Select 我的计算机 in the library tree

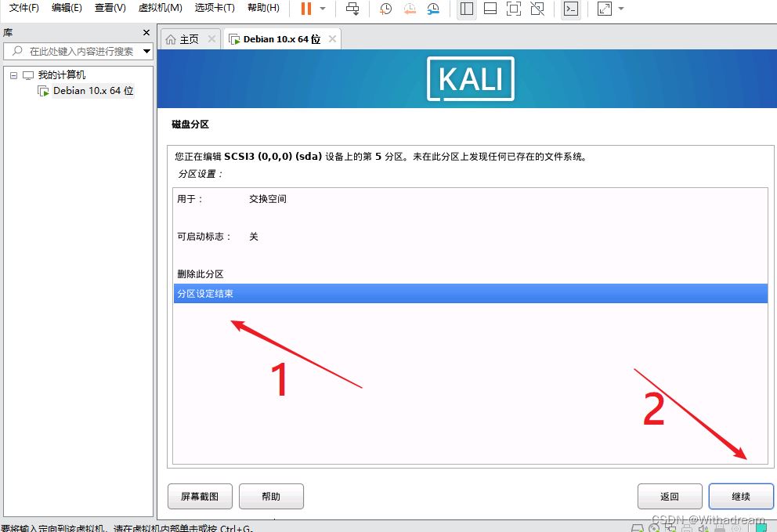(61, 75)
